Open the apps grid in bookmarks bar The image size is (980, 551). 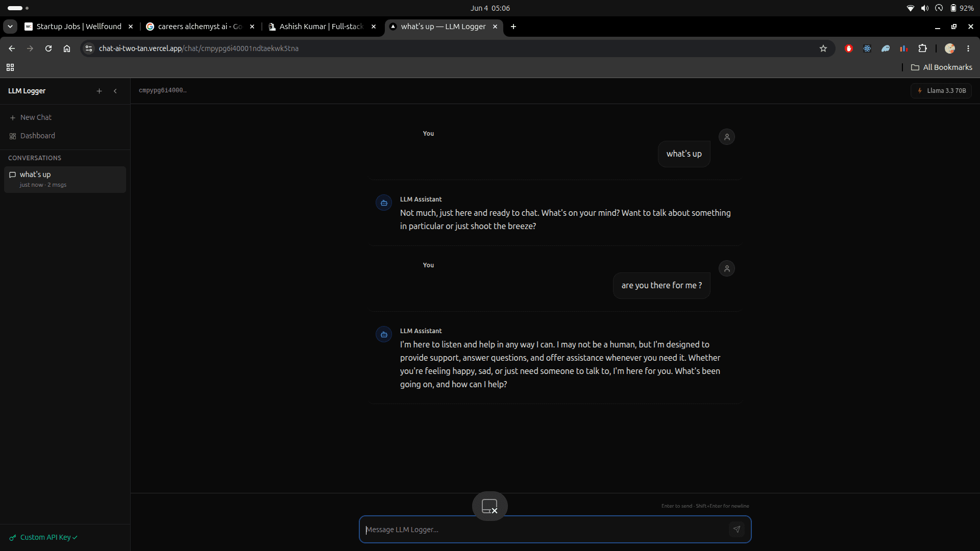pos(10,67)
